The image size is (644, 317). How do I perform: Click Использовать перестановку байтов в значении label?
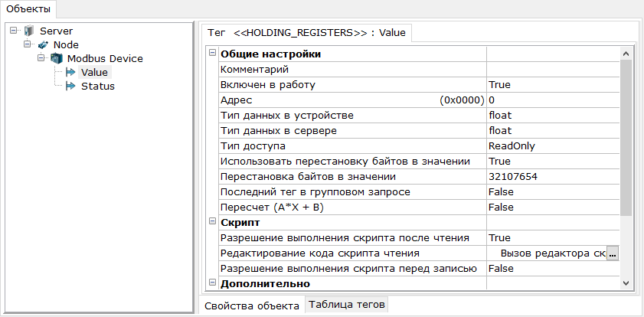click(345, 162)
